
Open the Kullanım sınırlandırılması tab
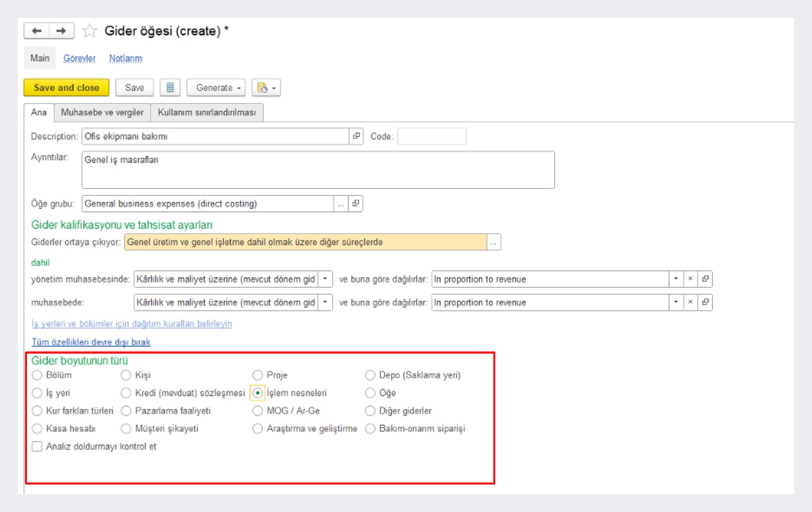point(207,112)
